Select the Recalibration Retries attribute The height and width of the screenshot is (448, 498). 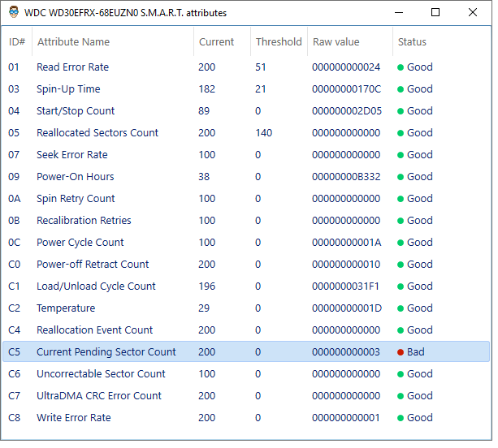pos(246,220)
